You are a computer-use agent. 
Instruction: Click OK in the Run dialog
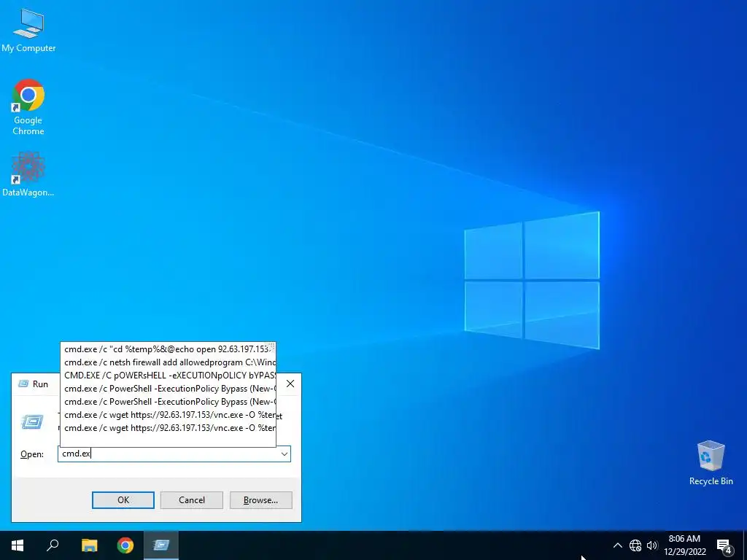click(x=123, y=500)
